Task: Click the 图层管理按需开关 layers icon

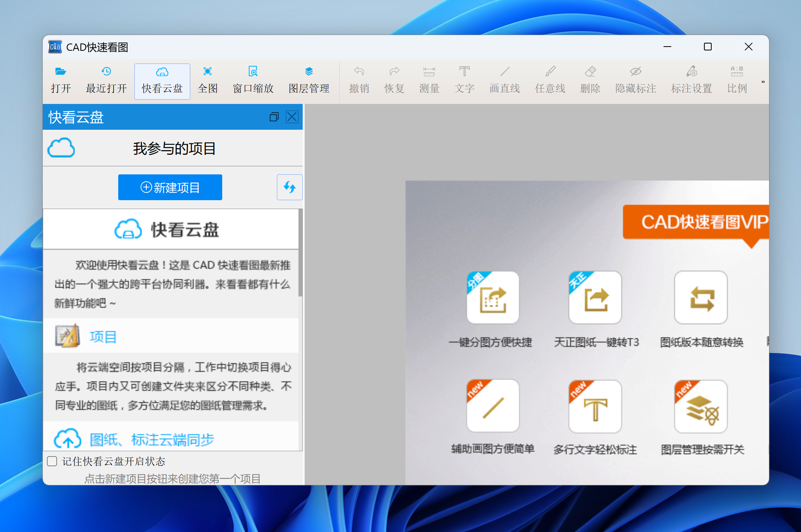Action: pyautogui.click(x=701, y=406)
